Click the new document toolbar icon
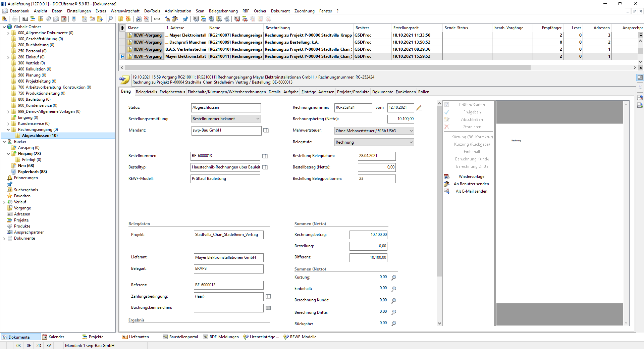The height and width of the screenshot is (349, 644). [85, 19]
